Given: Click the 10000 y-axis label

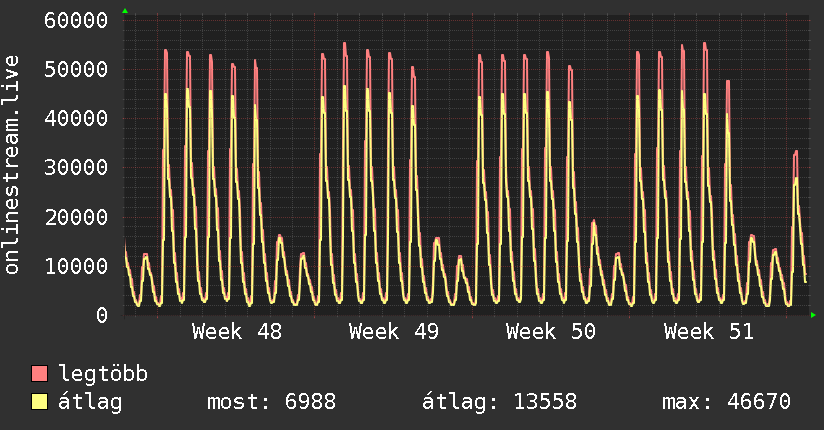Looking at the screenshot, I should pyautogui.click(x=76, y=266).
